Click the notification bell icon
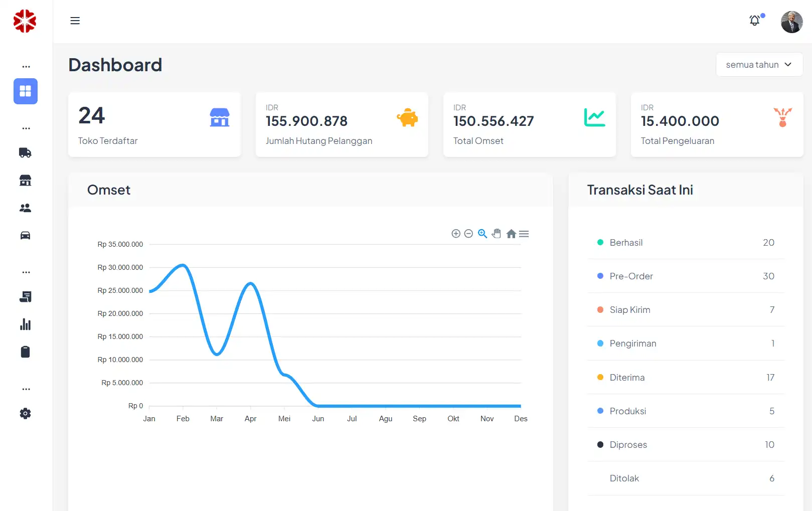Viewport: 812px width, 511px height. click(x=754, y=21)
